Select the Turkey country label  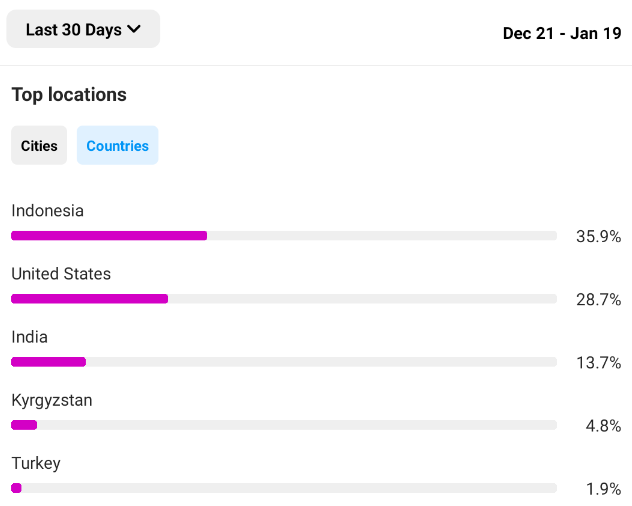(36, 464)
